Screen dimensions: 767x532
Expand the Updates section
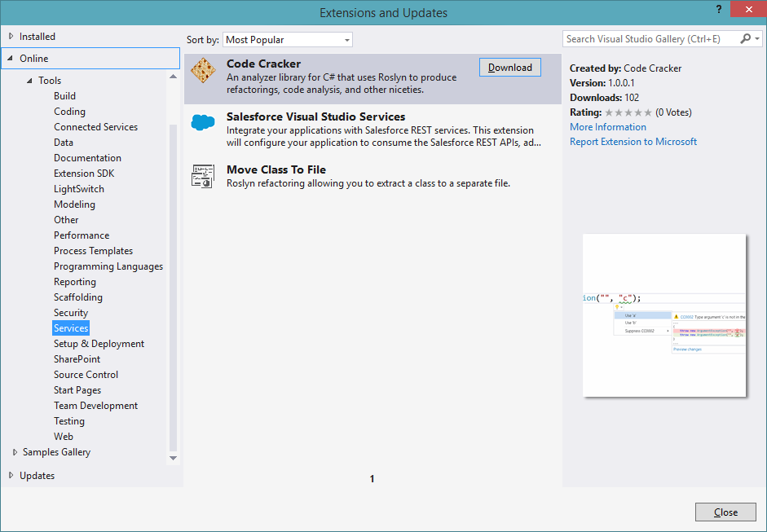11,476
